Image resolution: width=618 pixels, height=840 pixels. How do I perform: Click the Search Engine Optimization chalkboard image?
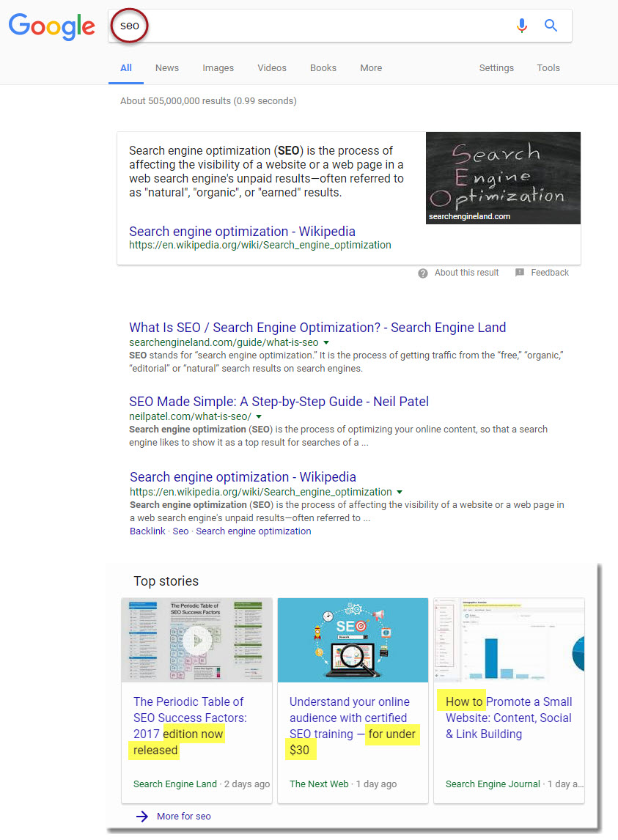pos(504,178)
